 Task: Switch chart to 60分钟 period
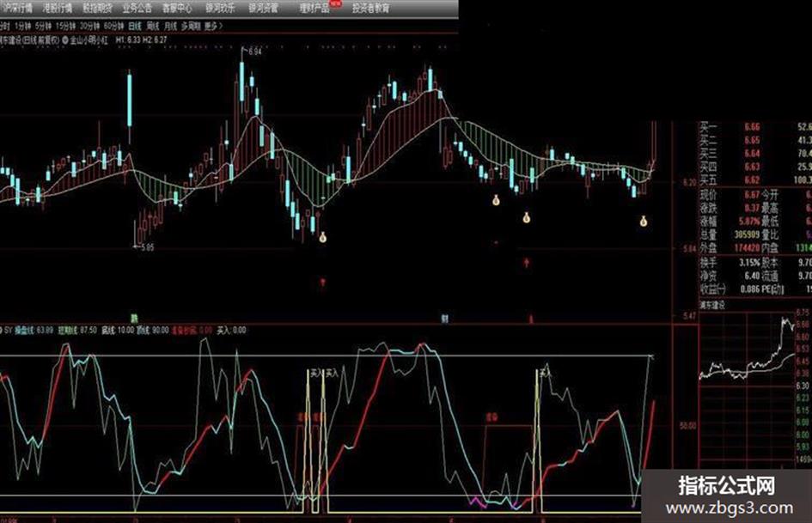tap(114, 26)
